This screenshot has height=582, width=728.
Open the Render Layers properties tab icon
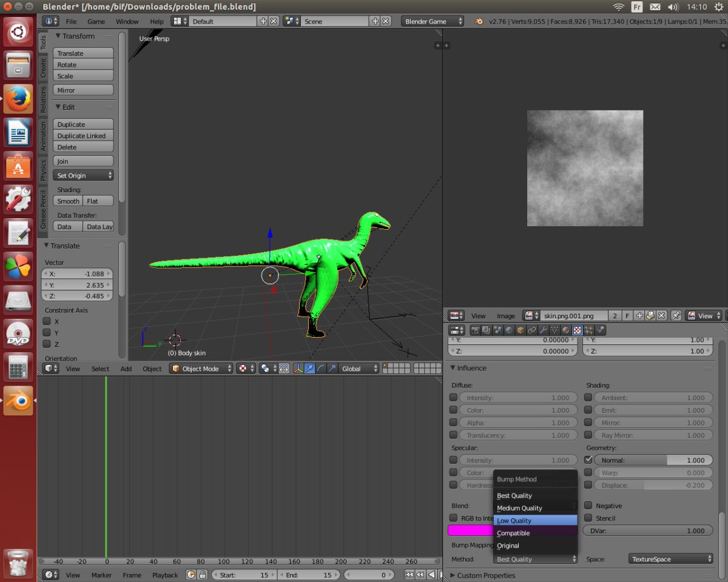487,330
